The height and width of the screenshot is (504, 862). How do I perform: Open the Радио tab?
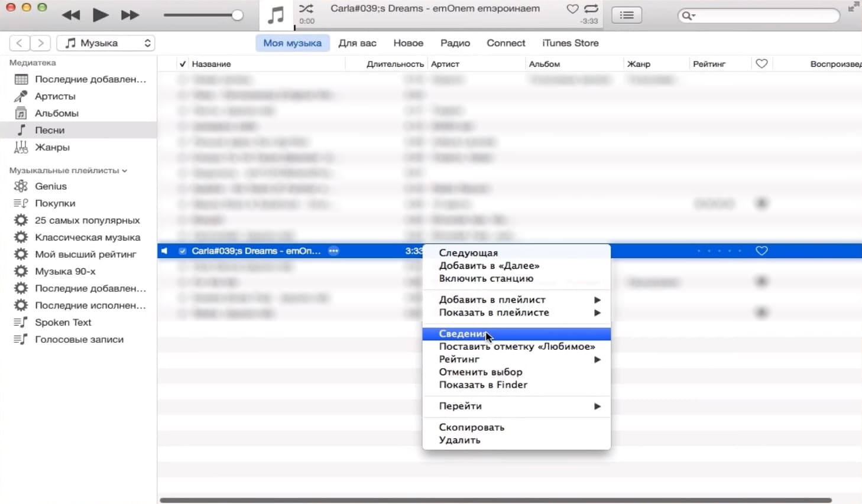(x=455, y=43)
